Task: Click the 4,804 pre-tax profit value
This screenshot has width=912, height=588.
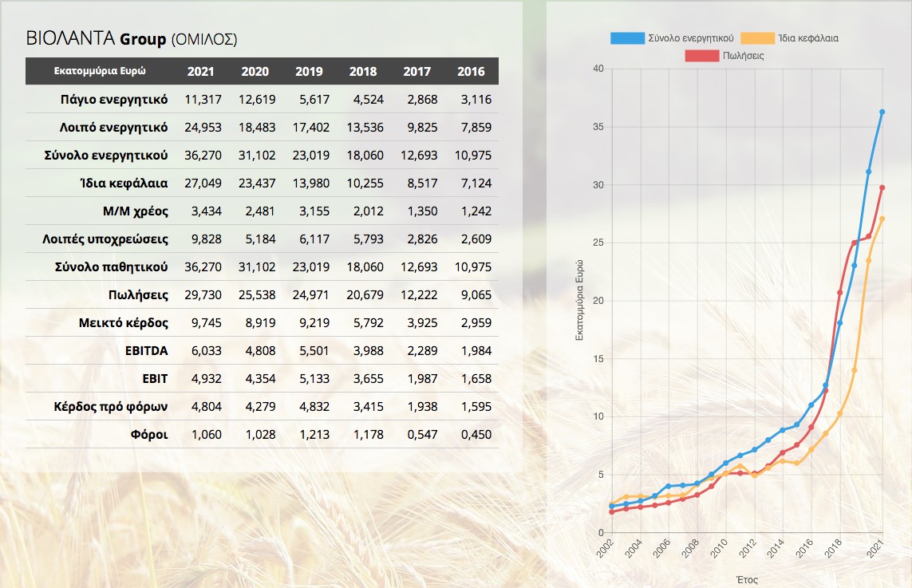Action: click(x=207, y=407)
